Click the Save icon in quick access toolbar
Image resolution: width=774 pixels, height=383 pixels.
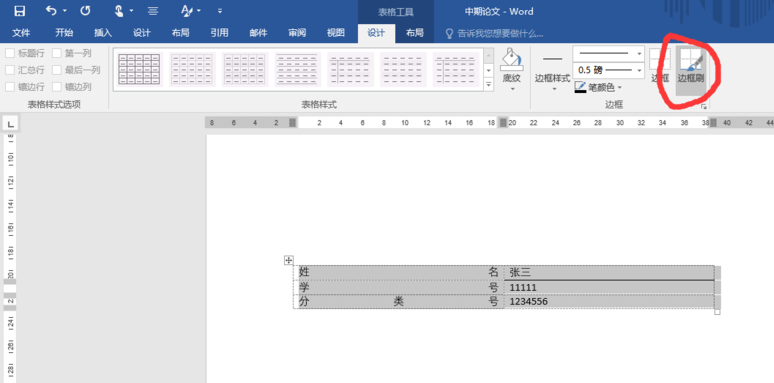[x=19, y=10]
